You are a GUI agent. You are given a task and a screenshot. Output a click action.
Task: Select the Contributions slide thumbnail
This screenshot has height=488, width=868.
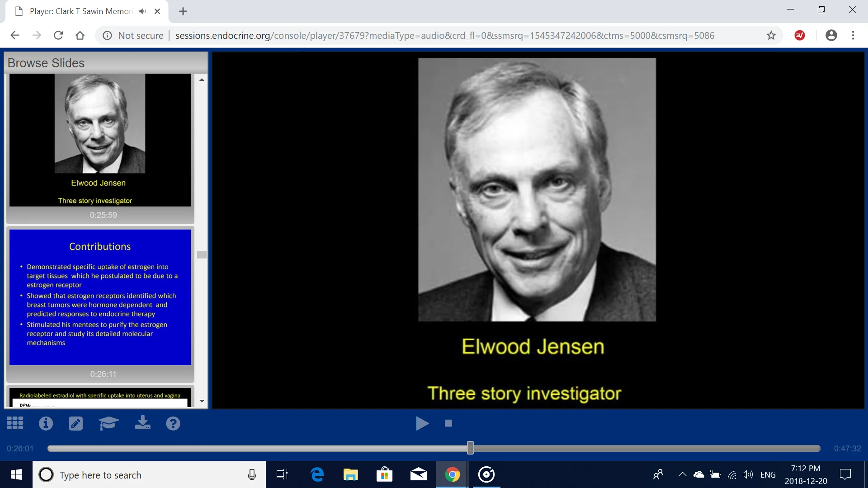pyautogui.click(x=100, y=297)
